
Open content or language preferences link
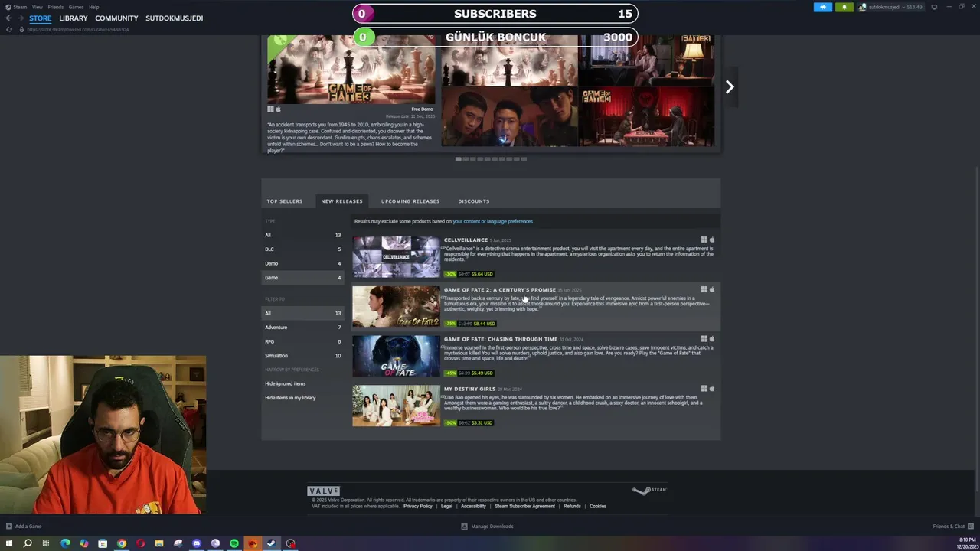tap(492, 222)
